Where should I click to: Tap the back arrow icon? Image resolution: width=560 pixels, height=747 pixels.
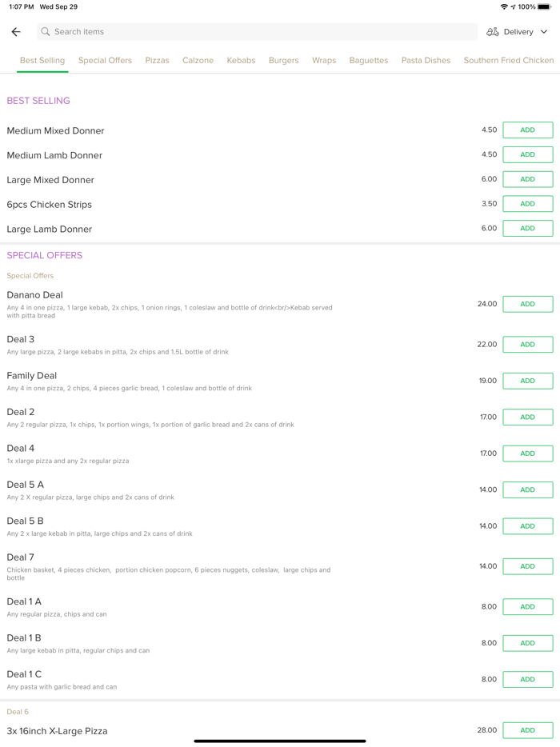click(16, 32)
